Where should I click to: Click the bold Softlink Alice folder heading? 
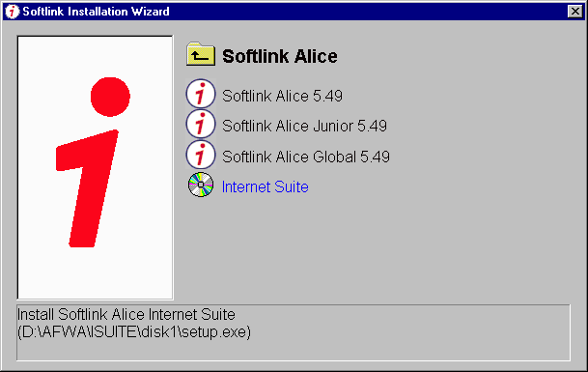[280, 56]
